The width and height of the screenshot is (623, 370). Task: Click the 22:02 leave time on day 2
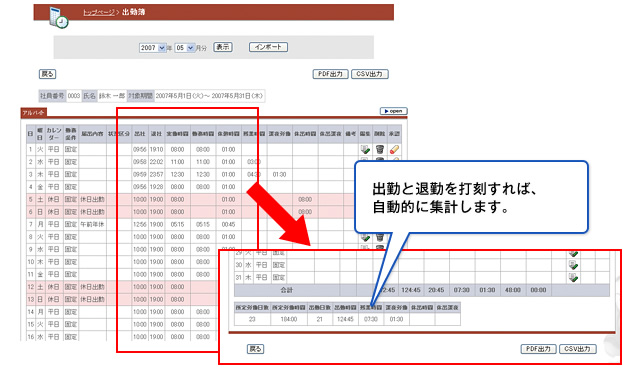[157, 162]
